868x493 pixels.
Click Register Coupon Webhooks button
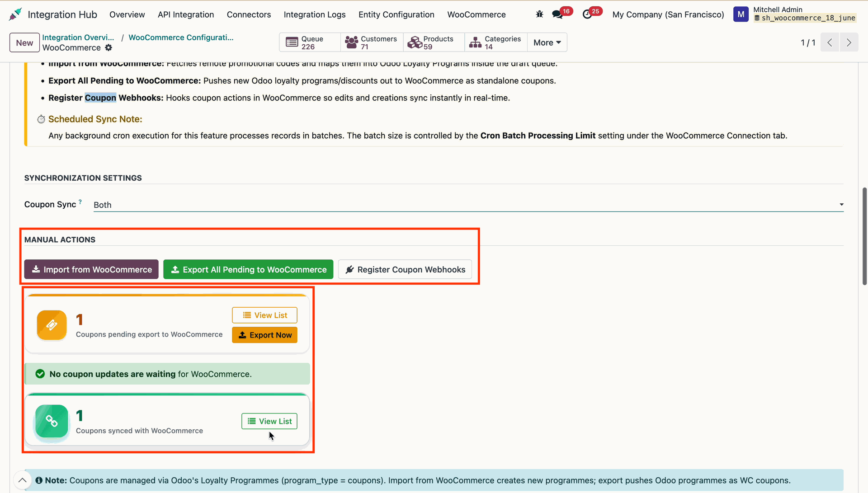(x=405, y=269)
